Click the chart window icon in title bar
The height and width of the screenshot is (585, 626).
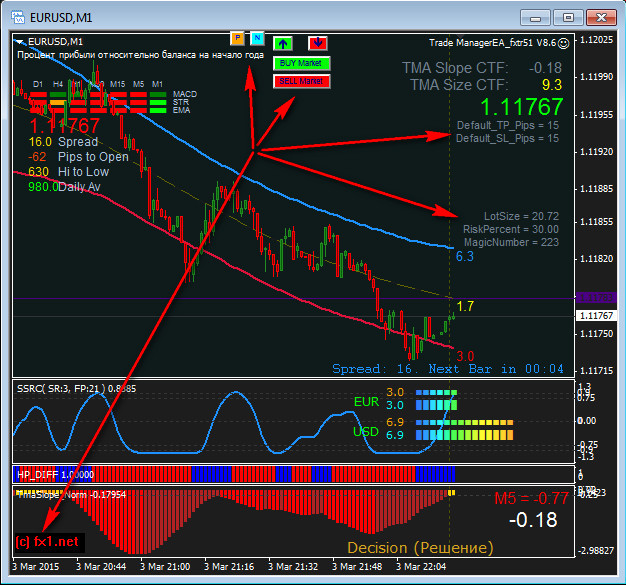tap(18, 18)
